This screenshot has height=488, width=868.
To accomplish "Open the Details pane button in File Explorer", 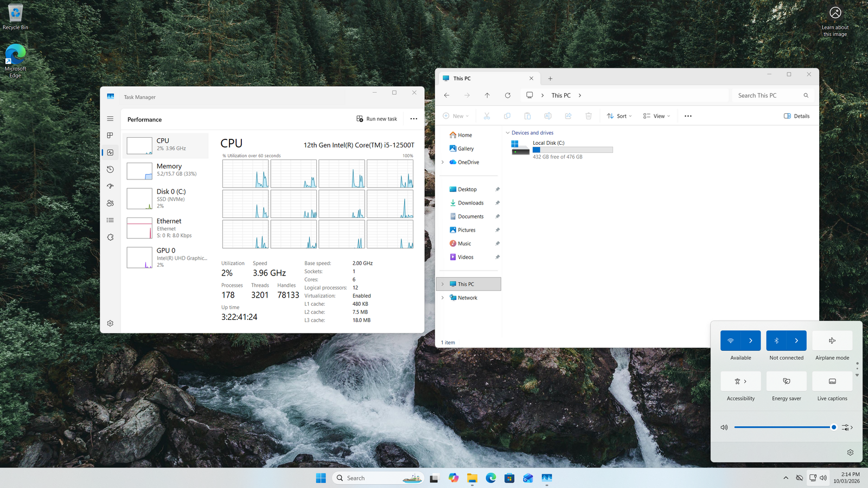I will coord(796,116).
